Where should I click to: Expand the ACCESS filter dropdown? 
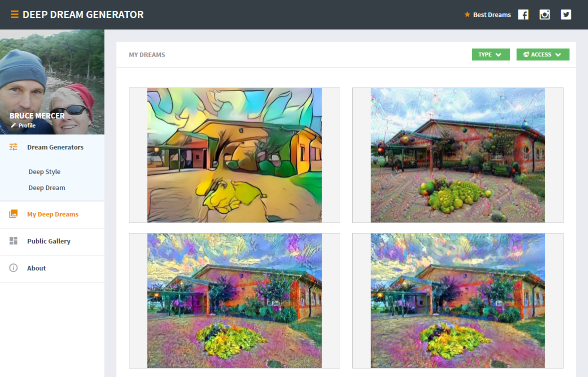tap(543, 54)
